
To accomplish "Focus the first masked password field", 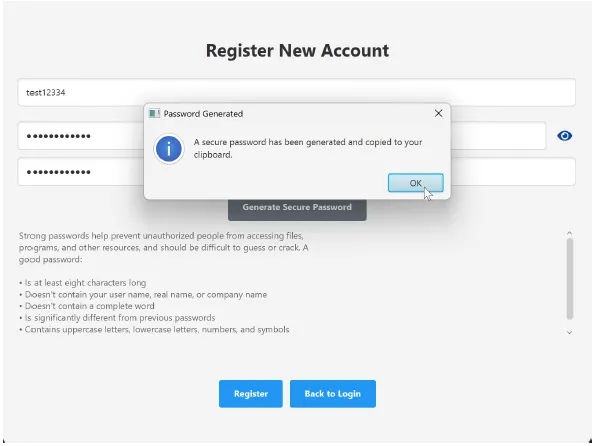I will [282, 136].
